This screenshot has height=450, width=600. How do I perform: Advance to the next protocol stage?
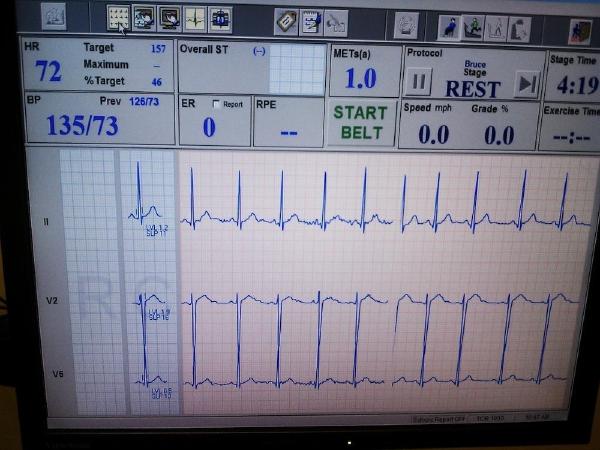(525, 83)
